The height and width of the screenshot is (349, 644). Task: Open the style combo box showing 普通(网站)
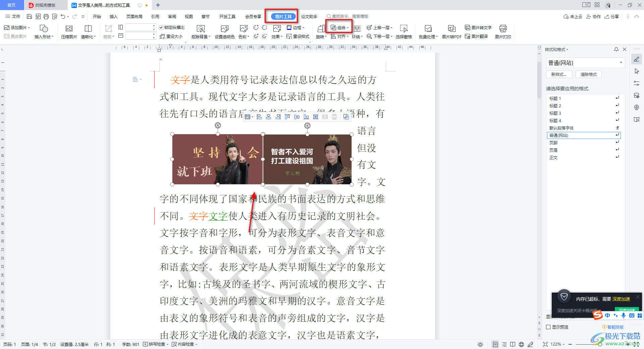coord(585,63)
